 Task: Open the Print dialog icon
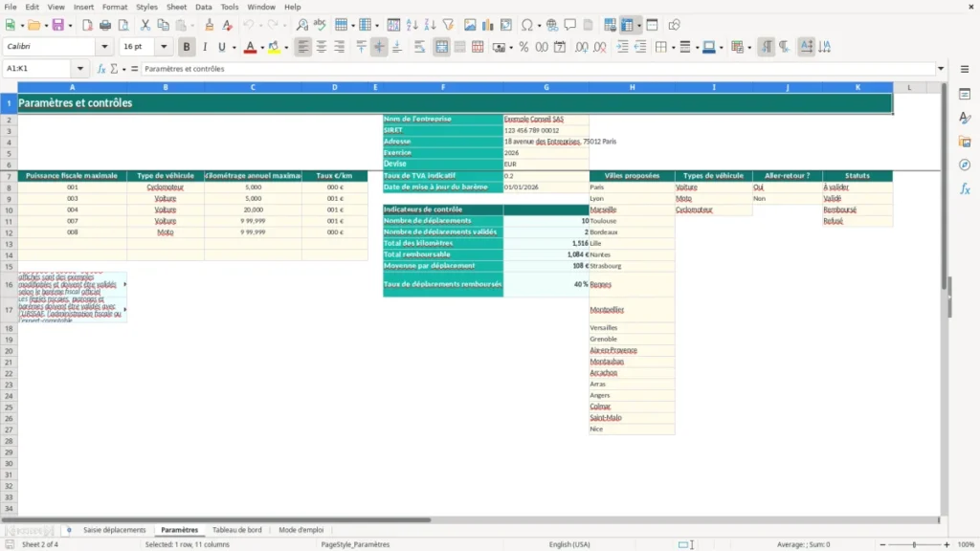coord(105,25)
